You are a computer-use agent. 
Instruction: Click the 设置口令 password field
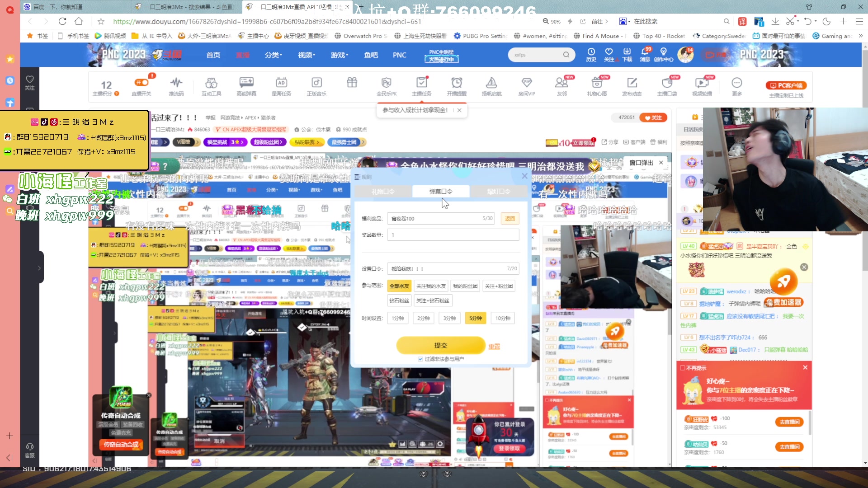pos(453,269)
